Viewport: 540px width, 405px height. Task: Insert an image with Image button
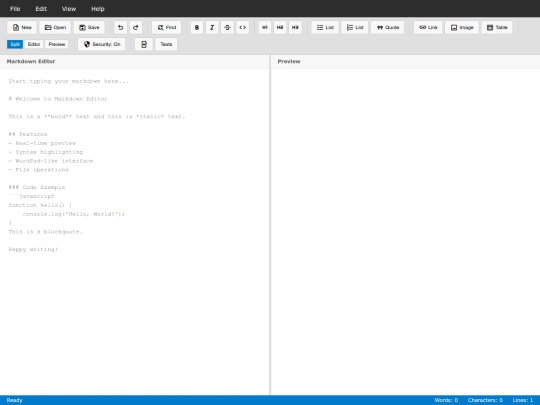coord(462,28)
